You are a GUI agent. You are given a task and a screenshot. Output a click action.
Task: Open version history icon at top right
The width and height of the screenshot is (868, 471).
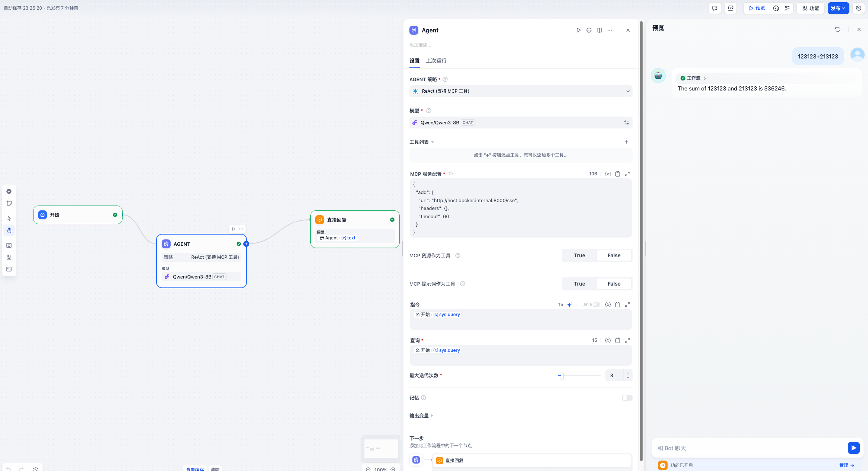pos(859,8)
